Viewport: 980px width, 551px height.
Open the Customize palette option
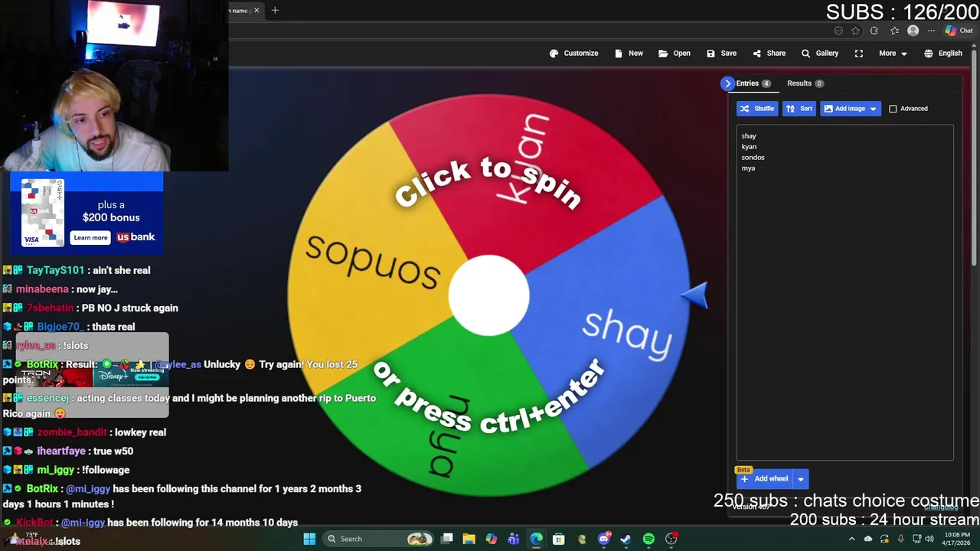click(573, 54)
